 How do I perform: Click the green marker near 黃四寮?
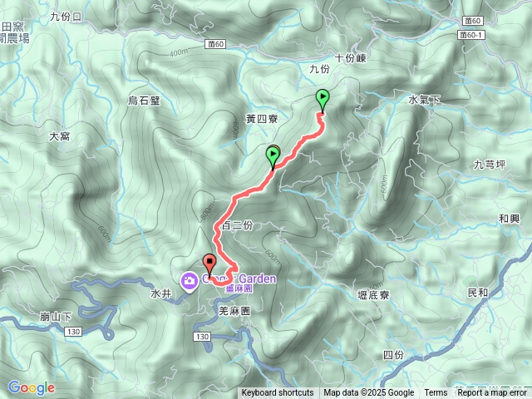[273, 157]
